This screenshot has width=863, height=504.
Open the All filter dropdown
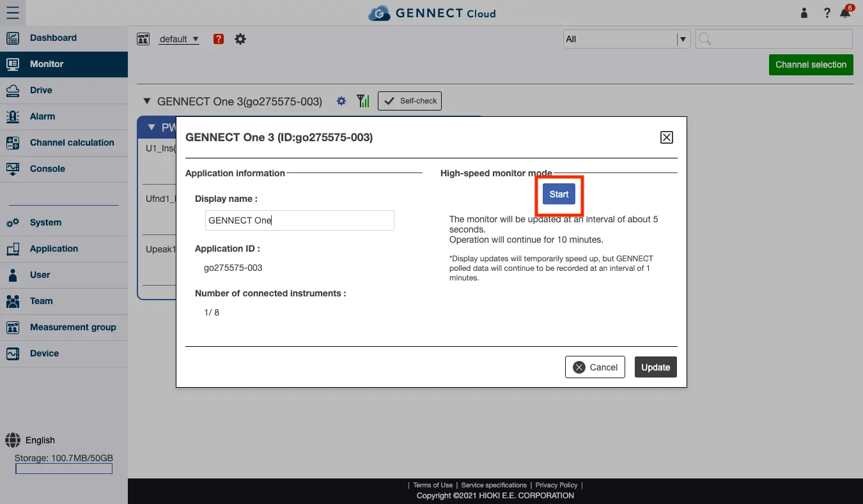point(626,39)
